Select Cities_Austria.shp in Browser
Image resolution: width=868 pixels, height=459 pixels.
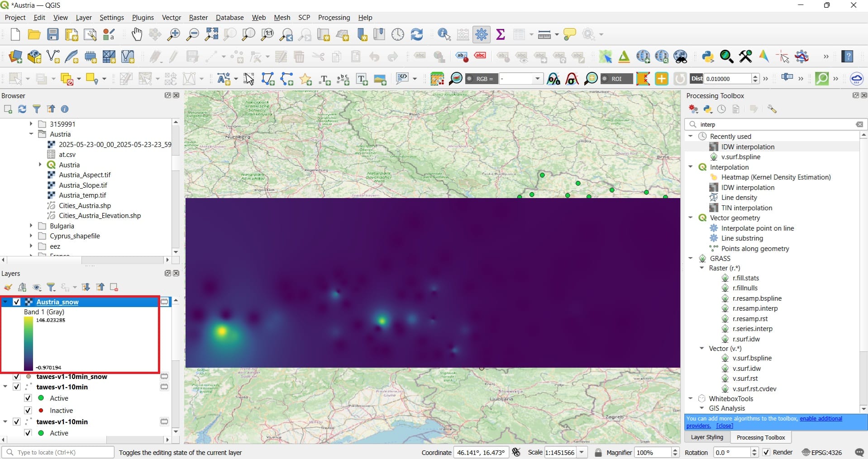coord(85,205)
